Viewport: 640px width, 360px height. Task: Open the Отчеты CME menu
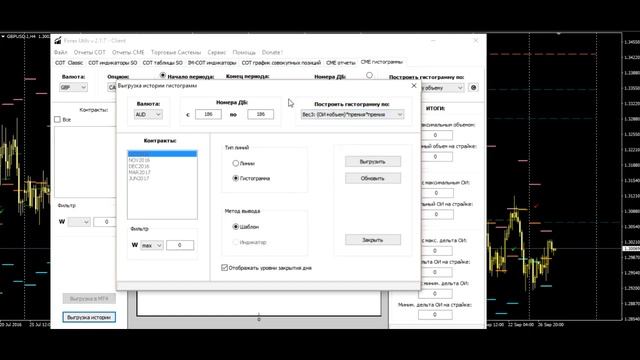(x=128, y=52)
